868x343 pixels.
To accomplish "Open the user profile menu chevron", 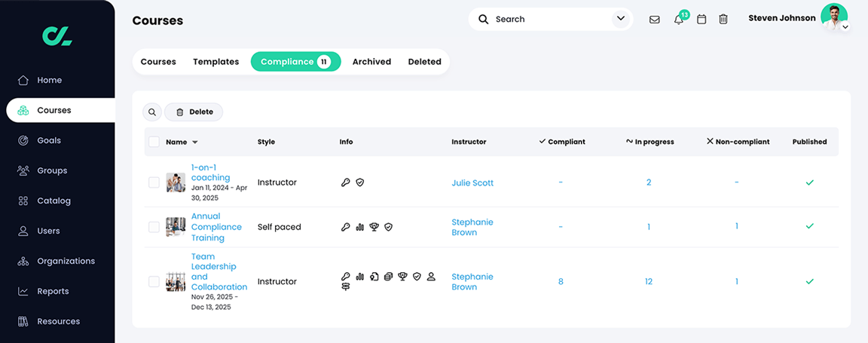I will [x=845, y=26].
